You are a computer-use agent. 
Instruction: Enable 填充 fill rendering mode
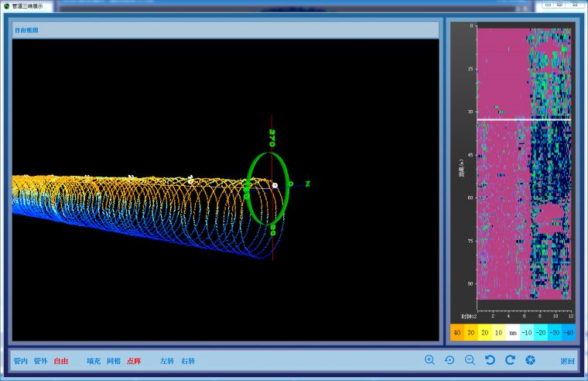click(x=94, y=361)
